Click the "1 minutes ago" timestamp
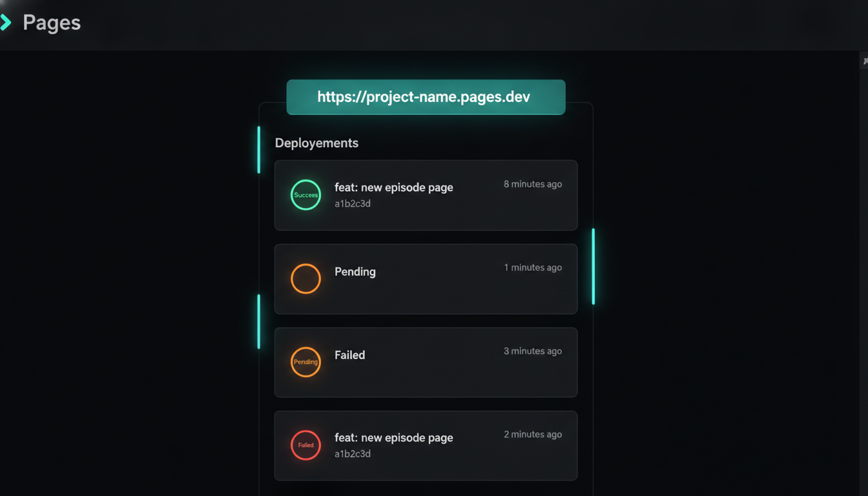868x496 pixels. click(533, 267)
